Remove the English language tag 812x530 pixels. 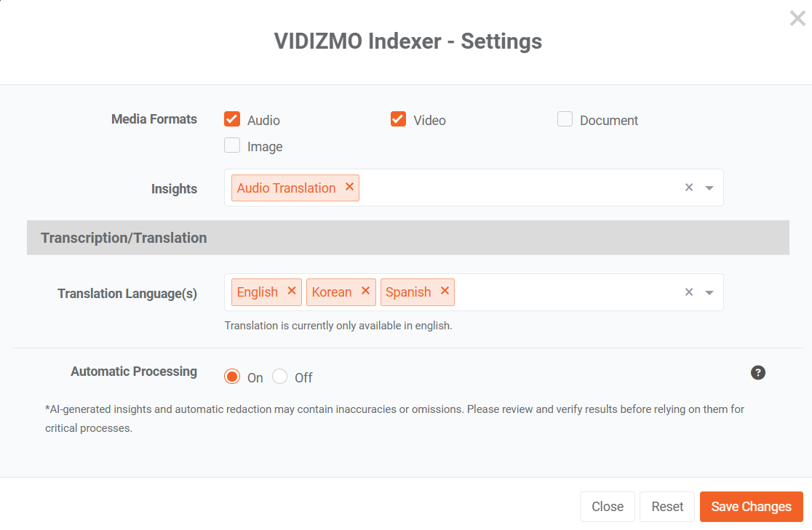pos(292,292)
